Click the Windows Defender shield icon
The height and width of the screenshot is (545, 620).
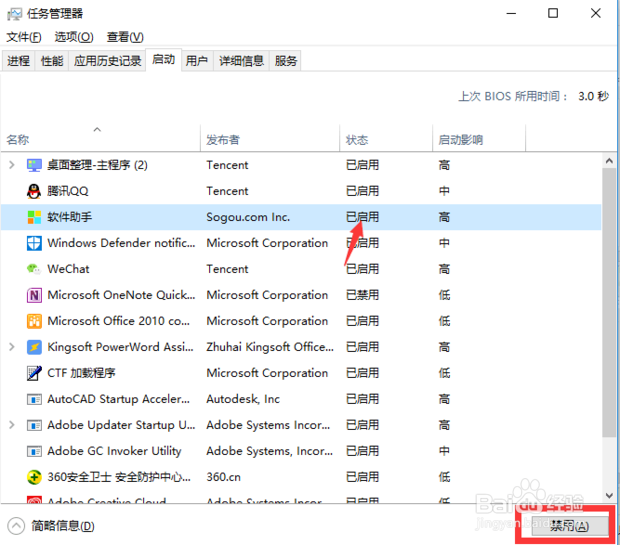34,243
